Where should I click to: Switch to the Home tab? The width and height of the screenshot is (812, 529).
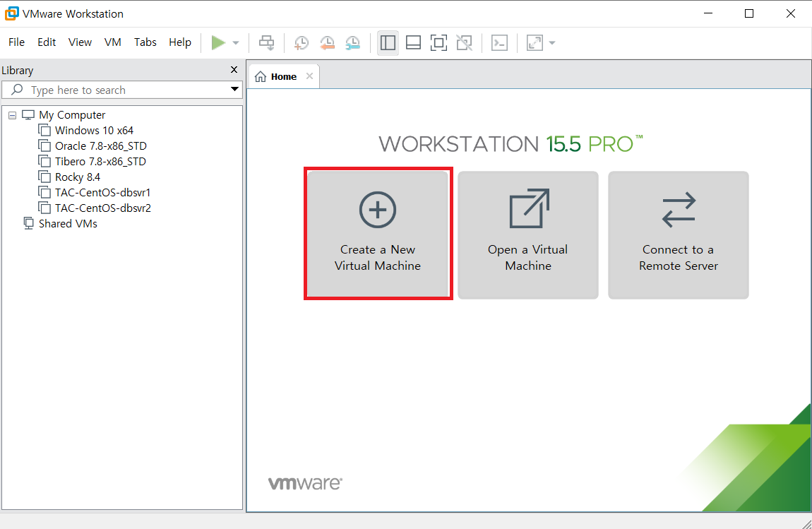tap(283, 77)
